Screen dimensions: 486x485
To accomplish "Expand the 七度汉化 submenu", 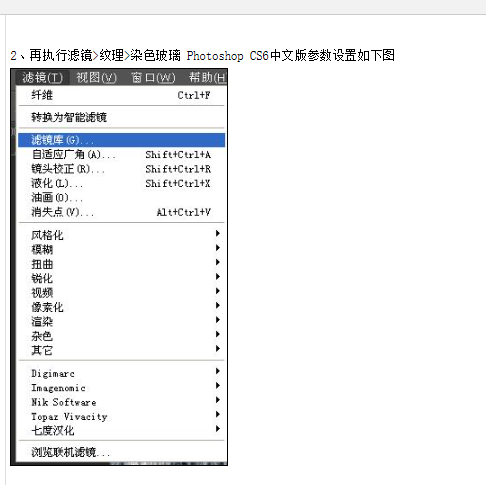I will [122, 431].
